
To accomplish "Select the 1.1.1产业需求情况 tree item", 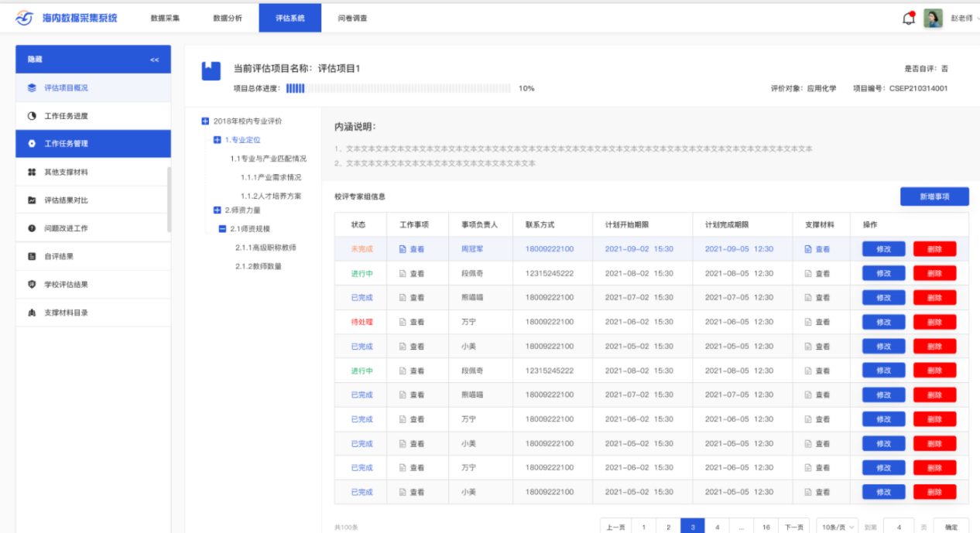I will [270, 177].
